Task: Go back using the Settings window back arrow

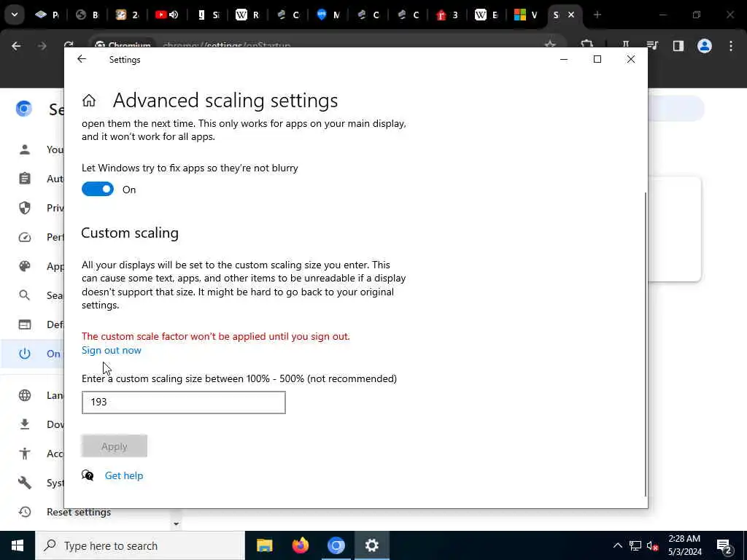Action: click(x=82, y=59)
